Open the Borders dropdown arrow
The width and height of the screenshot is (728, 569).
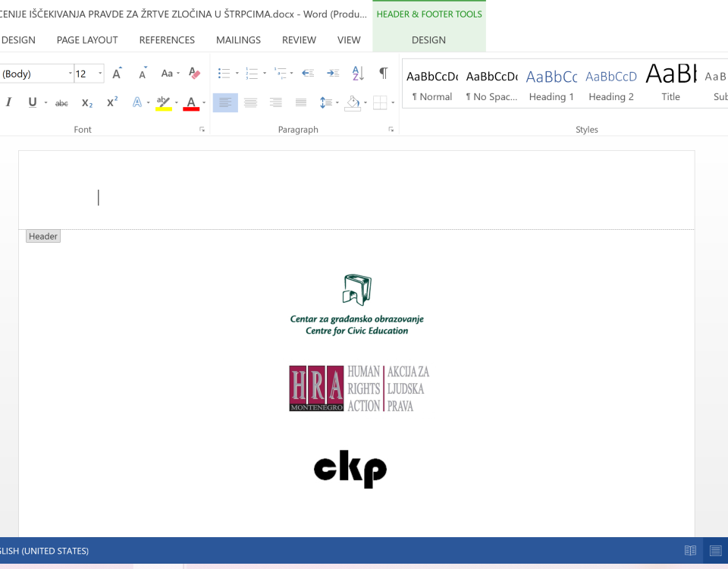pyautogui.click(x=393, y=102)
